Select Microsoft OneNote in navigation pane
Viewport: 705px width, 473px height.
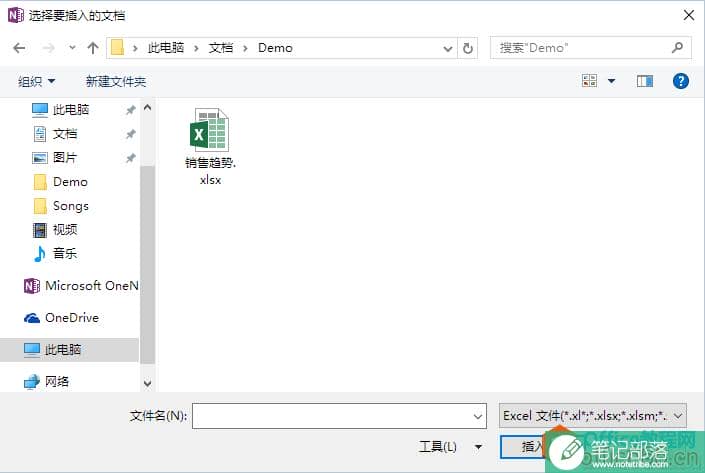pos(81,286)
